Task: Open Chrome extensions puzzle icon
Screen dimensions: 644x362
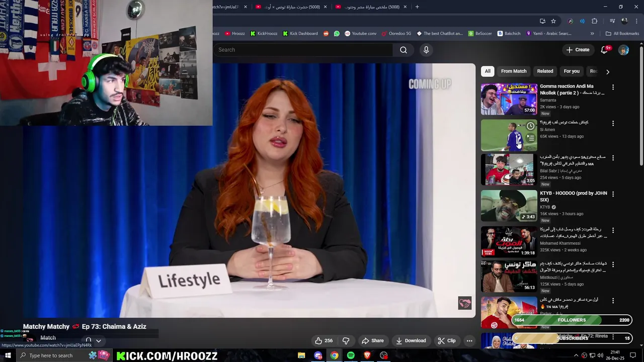Action: [594, 21]
